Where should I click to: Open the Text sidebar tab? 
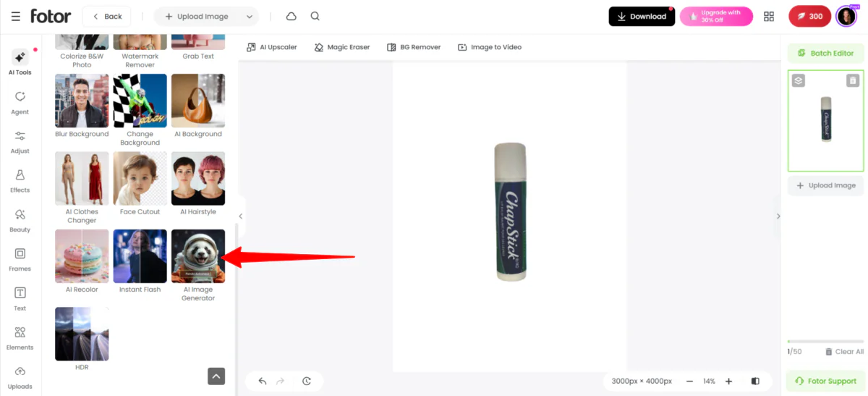pyautogui.click(x=20, y=298)
